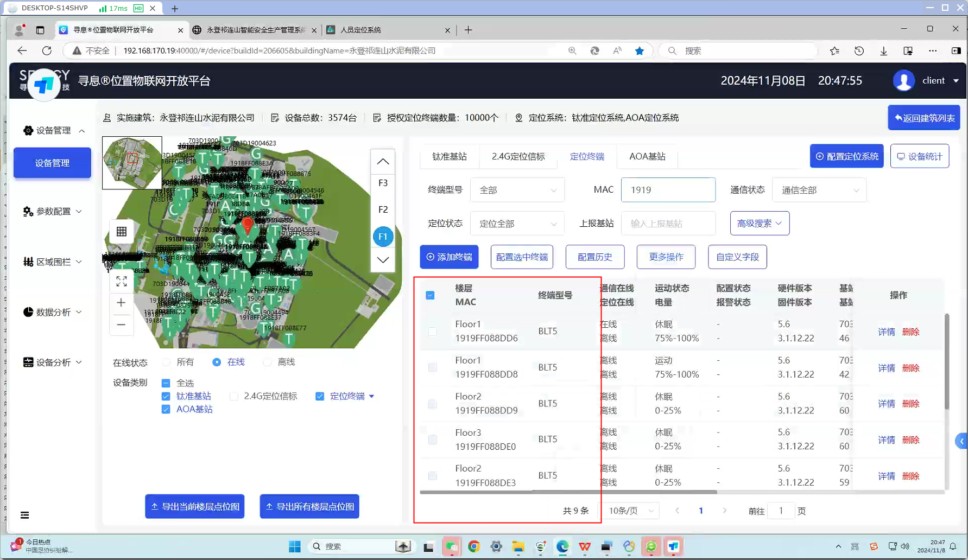Click the table horizontal scrollbar
This screenshot has height=560, width=968.
point(568,492)
